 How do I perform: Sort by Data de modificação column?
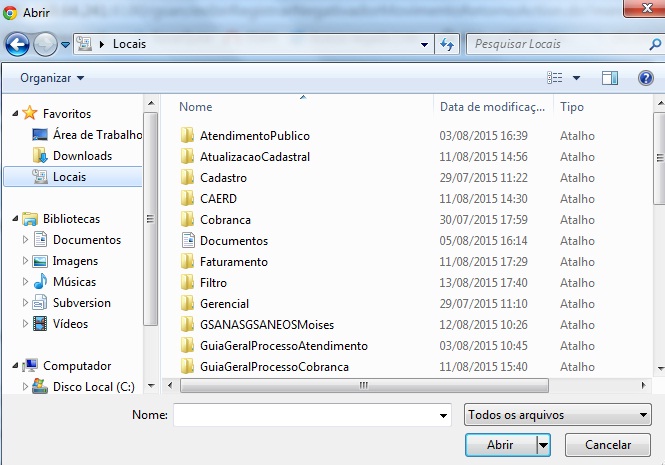(x=493, y=107)
